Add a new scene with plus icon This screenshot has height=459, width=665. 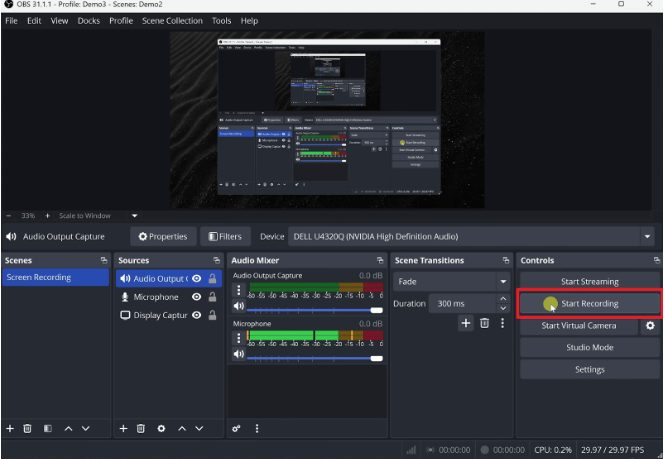point(10,428)
